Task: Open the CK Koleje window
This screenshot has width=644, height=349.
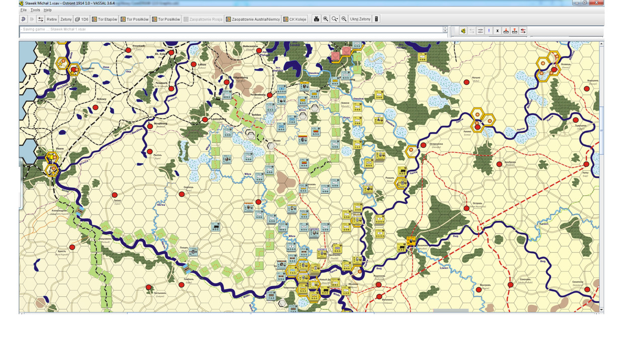Action: point(295,19)
